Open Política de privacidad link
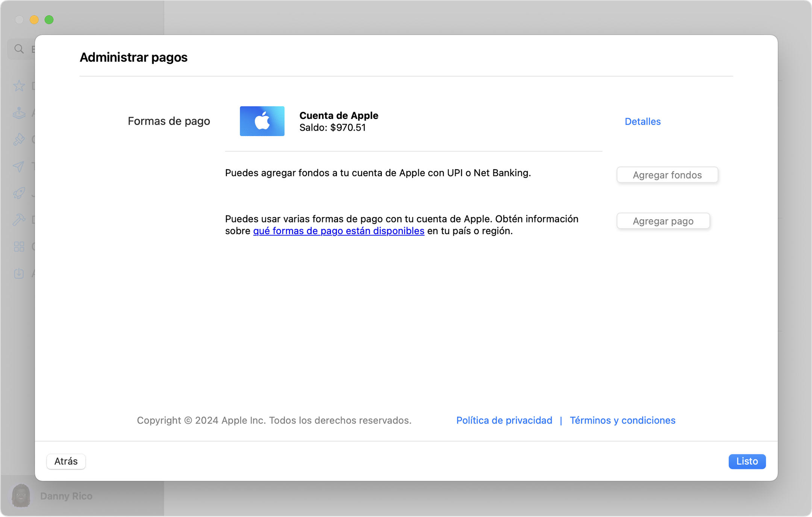This screenshot has height=517, width=812. [x=504, y=420]
